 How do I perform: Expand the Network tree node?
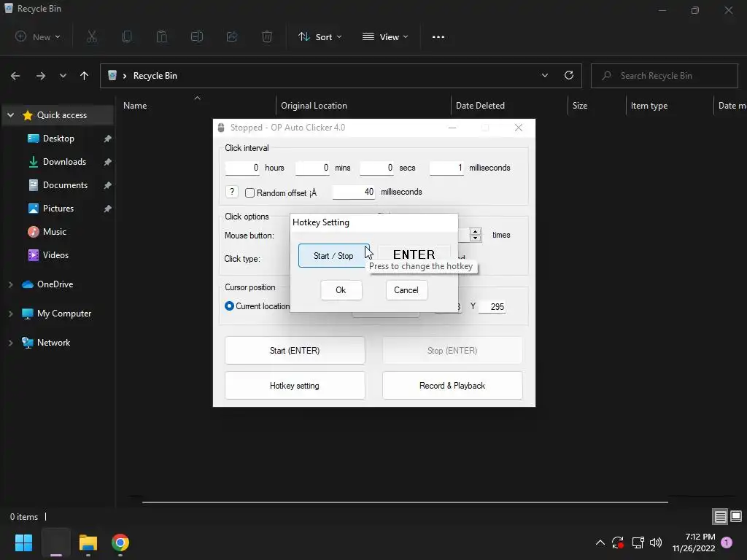click(x=10, y=343)
